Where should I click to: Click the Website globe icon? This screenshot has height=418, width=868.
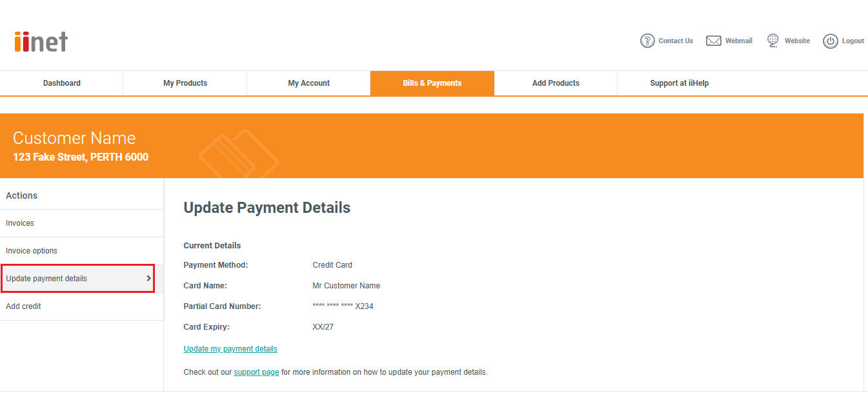pos(773,41)
